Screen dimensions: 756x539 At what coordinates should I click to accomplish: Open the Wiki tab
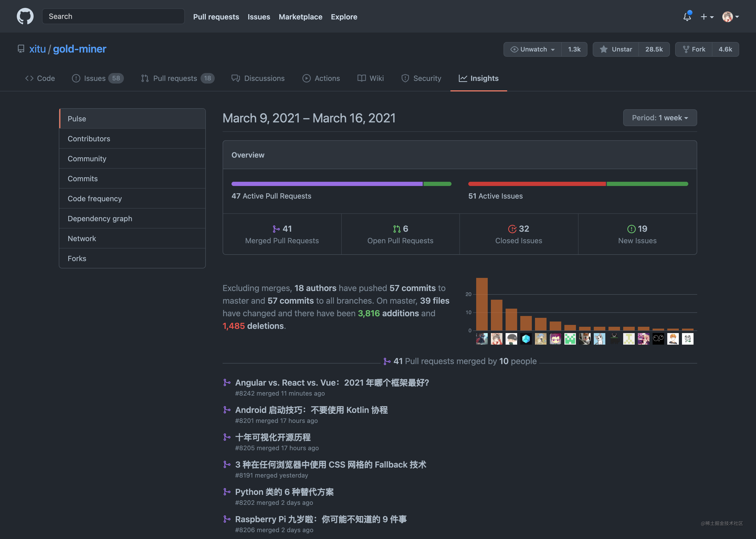370,78
